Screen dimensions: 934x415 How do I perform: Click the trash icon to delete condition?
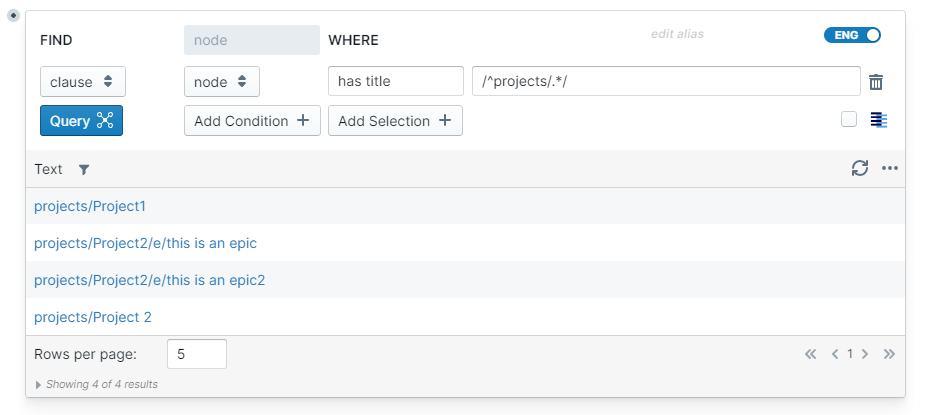coord(876,82)
